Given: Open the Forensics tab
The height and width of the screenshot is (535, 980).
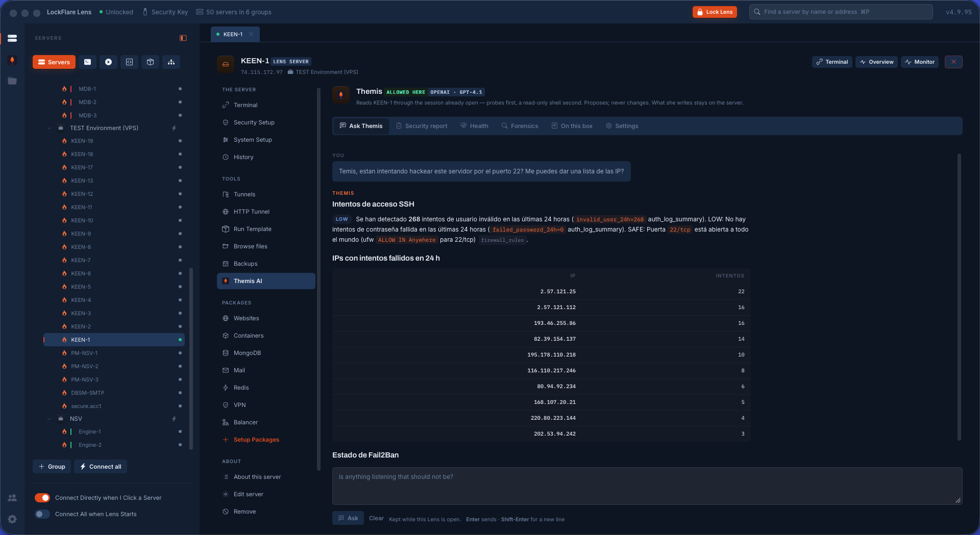Looking at the screenshot, I should point(520,126).
